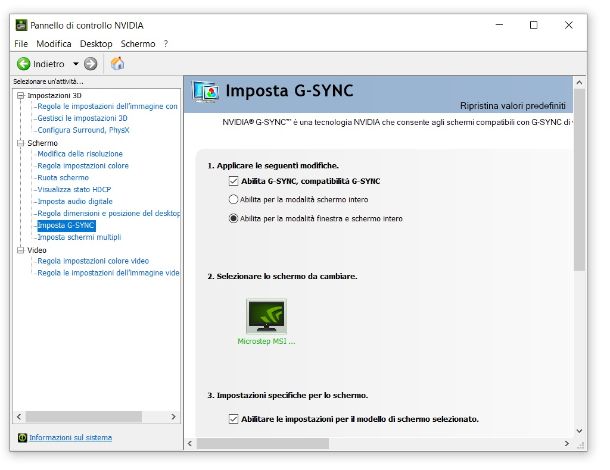610x470 pixels.
Task: Toggle Abilita G-SYNC, compatibilità G-SYNC checkbox
Action: pos(233,181)
